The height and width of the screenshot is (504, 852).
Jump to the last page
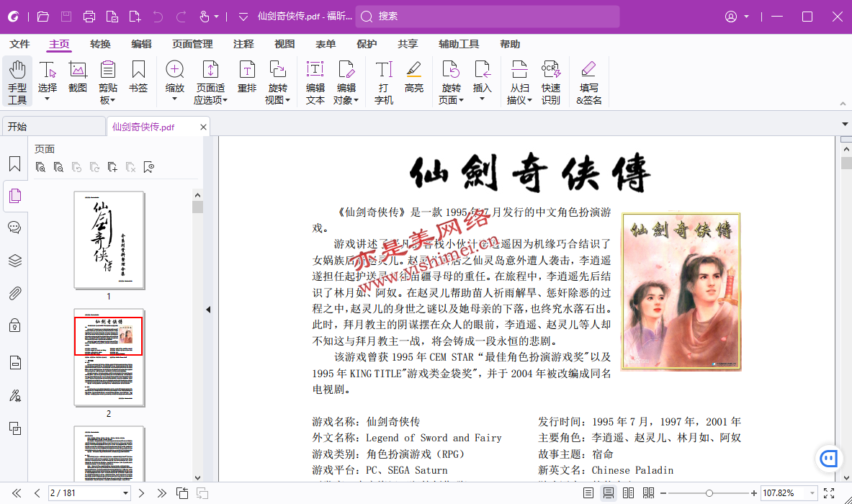point(162,493)
